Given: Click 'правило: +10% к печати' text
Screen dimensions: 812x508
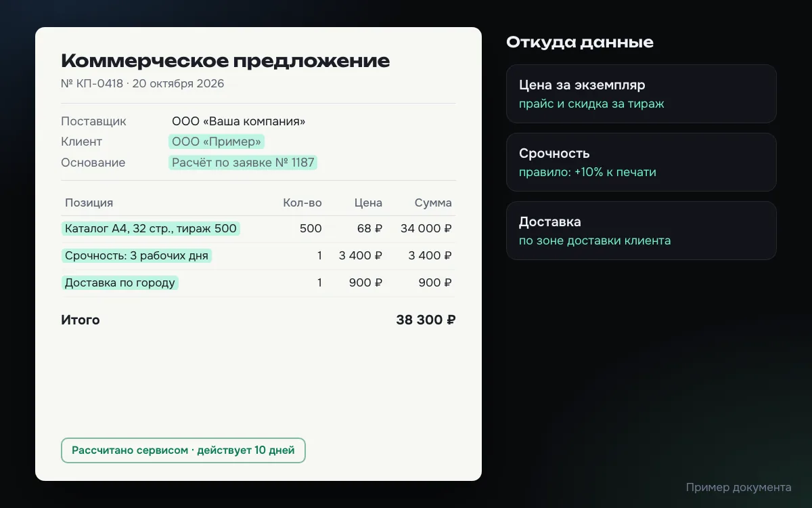Looking at the screenshot, I should tap(587, 172).
